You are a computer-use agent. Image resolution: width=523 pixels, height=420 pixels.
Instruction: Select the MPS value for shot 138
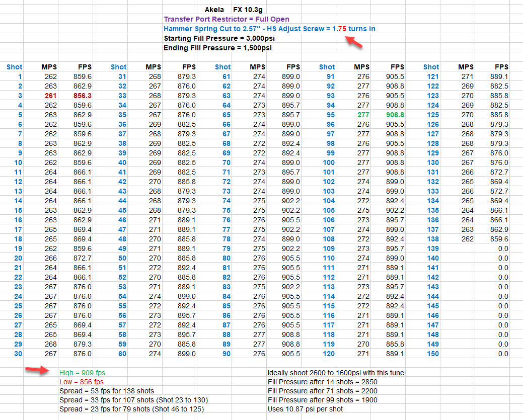tap(467, 239)
